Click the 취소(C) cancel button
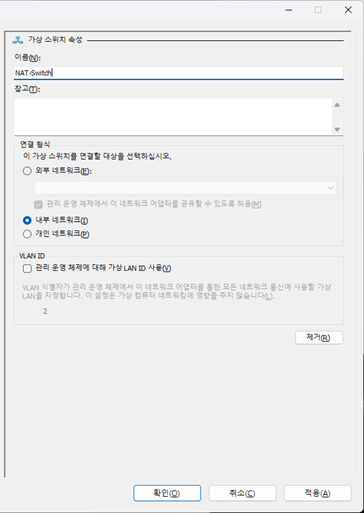The height and width of the screenshot is (515, 364). (x=242, y=493)
